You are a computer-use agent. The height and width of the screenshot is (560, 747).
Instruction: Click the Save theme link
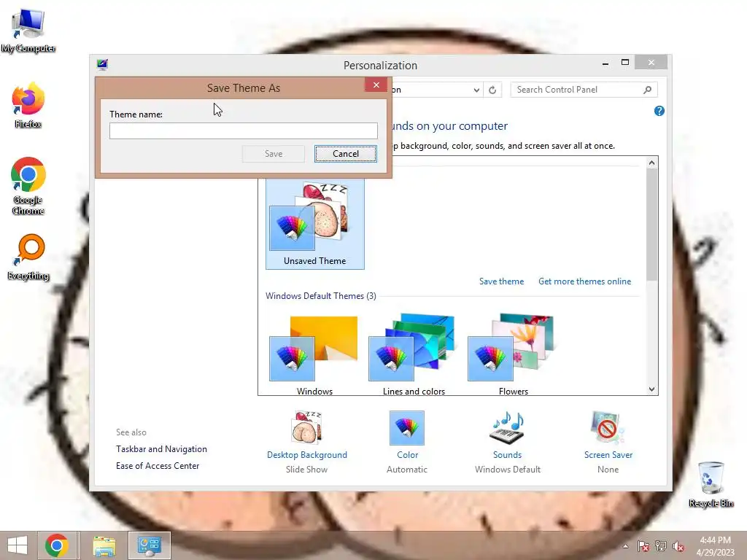point(501,281)
